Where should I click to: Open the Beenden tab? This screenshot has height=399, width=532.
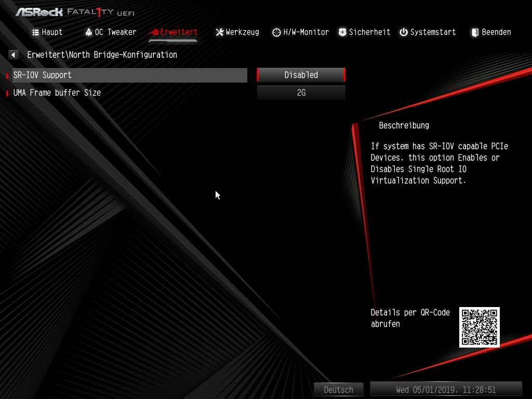[x=491, y=32]
